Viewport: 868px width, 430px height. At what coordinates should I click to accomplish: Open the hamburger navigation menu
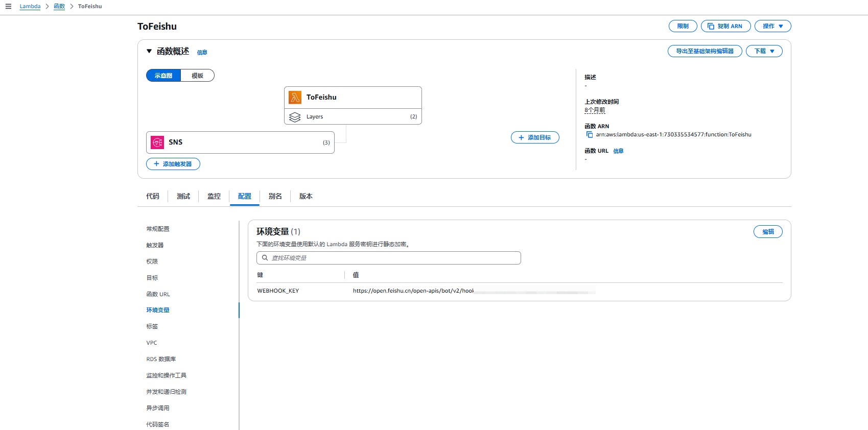click(x=8, y=6)
